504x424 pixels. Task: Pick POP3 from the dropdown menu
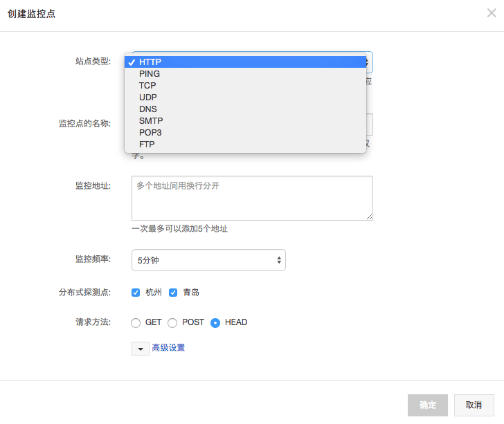(150, 133)
